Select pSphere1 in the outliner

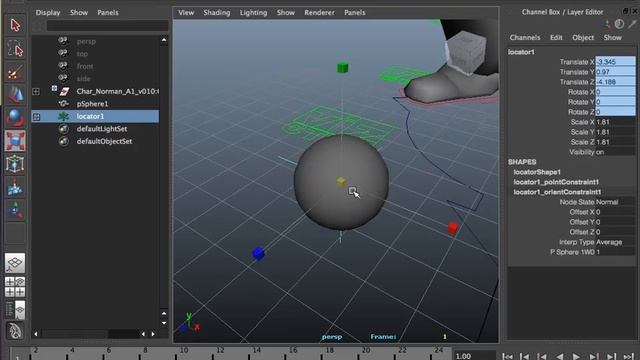[92, 104]
